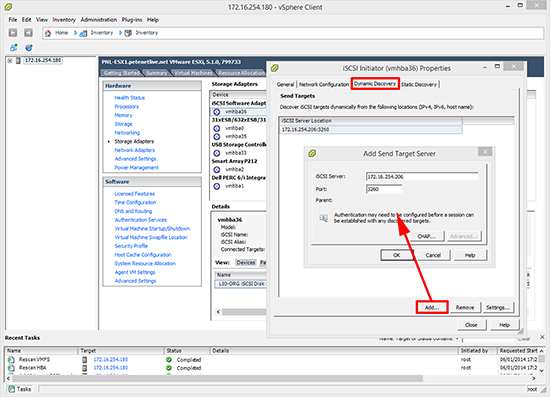Select the vmhba1 Dell PERC adapter icon
550x397 pixels.
[217, 186]
